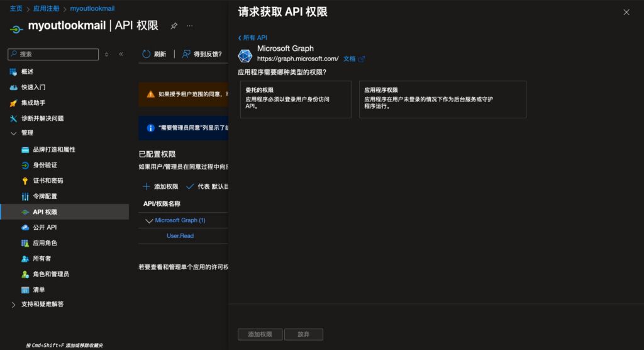Select 委托的权限 delegated permissions card

295,99
